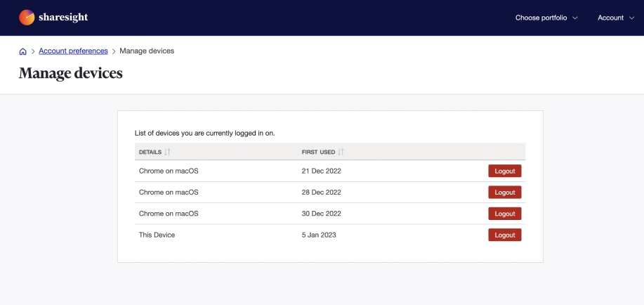Select the '28 Dec 2022' date cell
This screenshot has height=305, width=644.
pyautogui.click(x=321, y=193)
